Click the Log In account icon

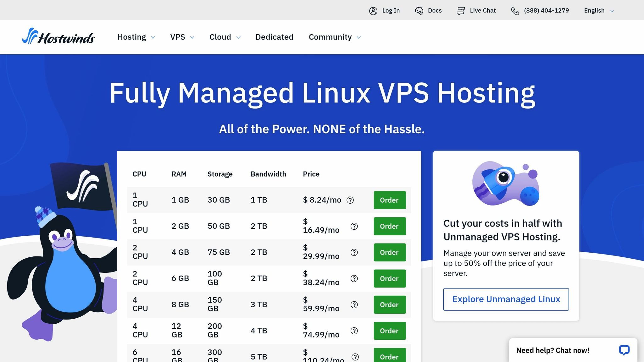coord(373,10)
